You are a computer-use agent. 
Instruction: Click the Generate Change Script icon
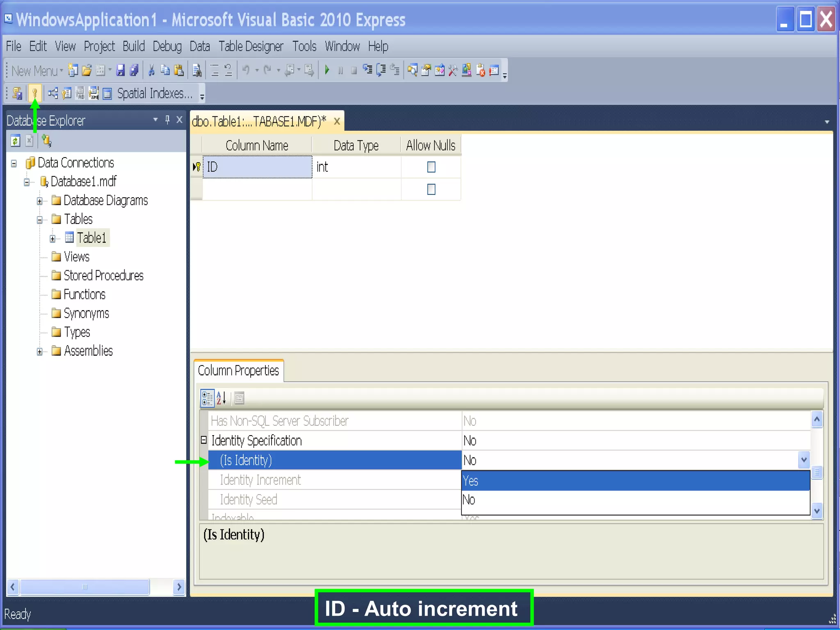click(x=17, y=94)
